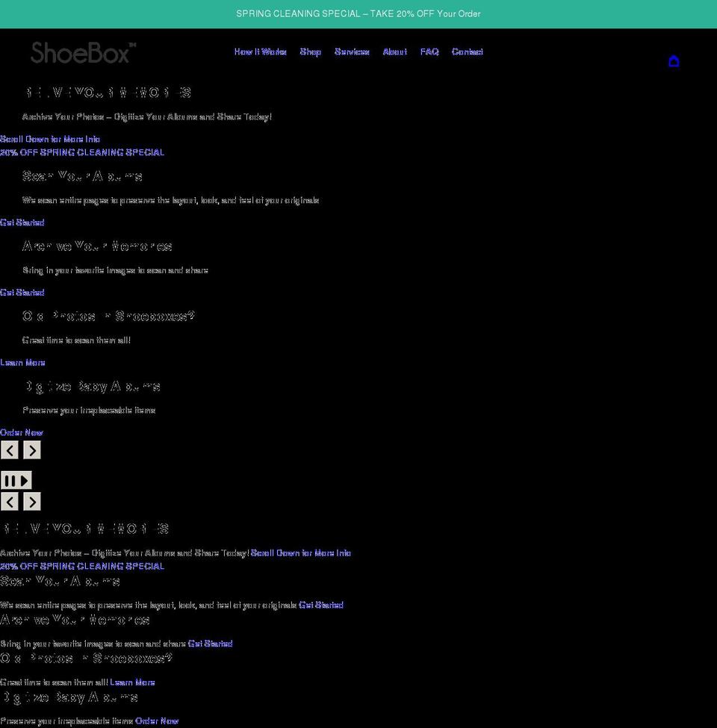The width and height of the screenshot is (717, 728).
Task: Click the right arrow on the lower carousel controls
Action: (31, 501)
